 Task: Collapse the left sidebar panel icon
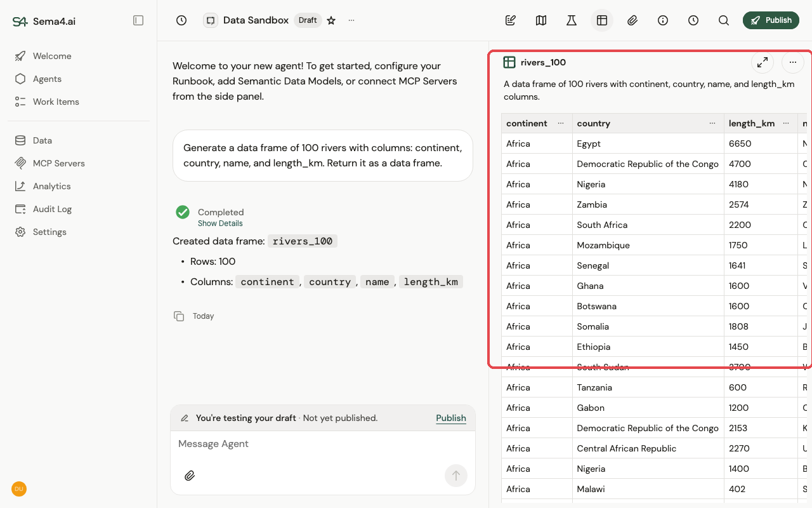pos(138,20)
